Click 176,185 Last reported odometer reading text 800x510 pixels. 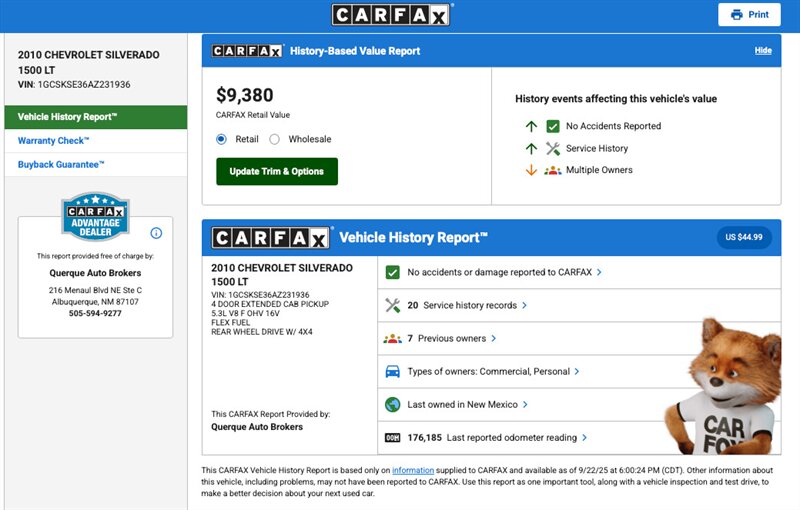pos(492,438)
